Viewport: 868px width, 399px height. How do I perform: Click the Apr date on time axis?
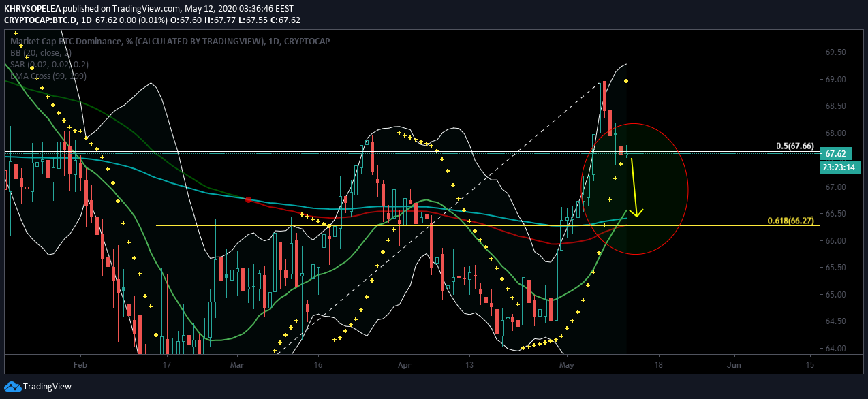pyautogui.click(x=405, y=365)
